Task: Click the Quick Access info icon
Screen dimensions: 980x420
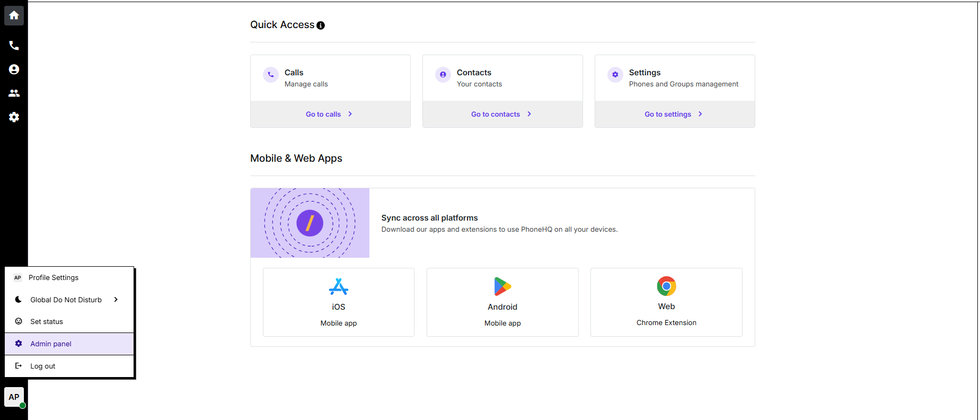Action: pyautogui.click(x=321, y=25)
